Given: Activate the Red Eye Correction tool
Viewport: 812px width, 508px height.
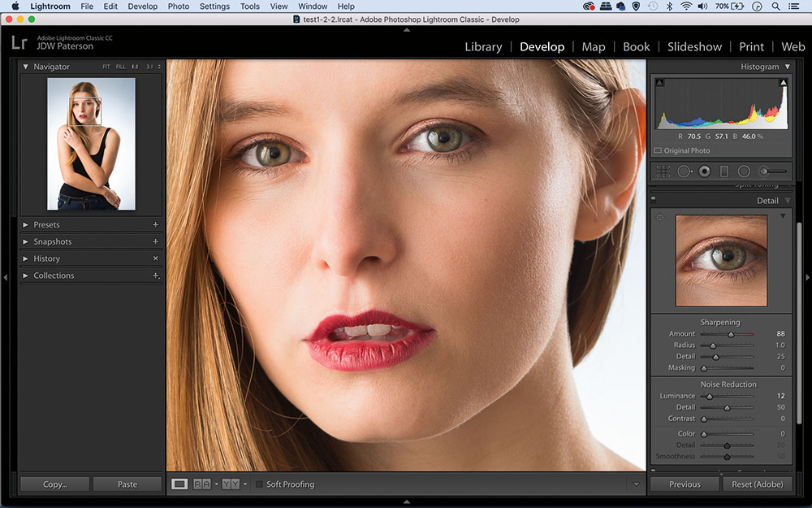Looking at the screenshot, I should click(x=704, y=171).
